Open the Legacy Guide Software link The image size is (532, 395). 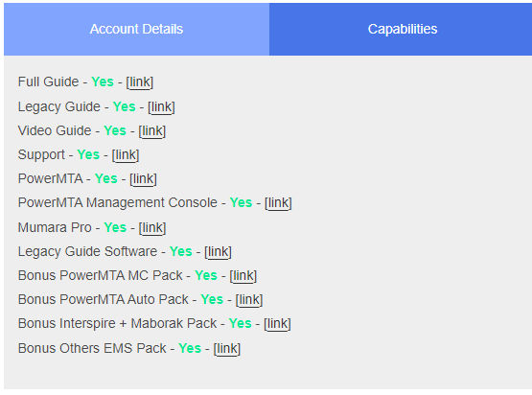tap(218, 252)
